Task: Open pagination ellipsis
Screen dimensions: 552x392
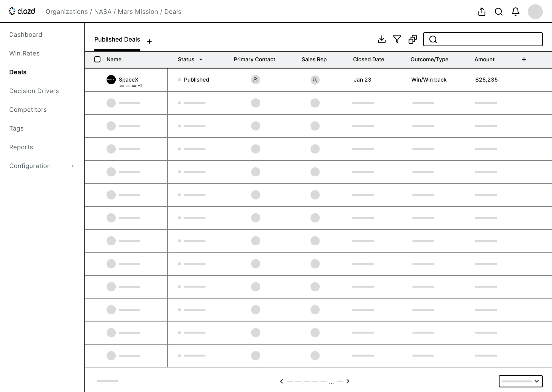Action: (x=331, y=383)
